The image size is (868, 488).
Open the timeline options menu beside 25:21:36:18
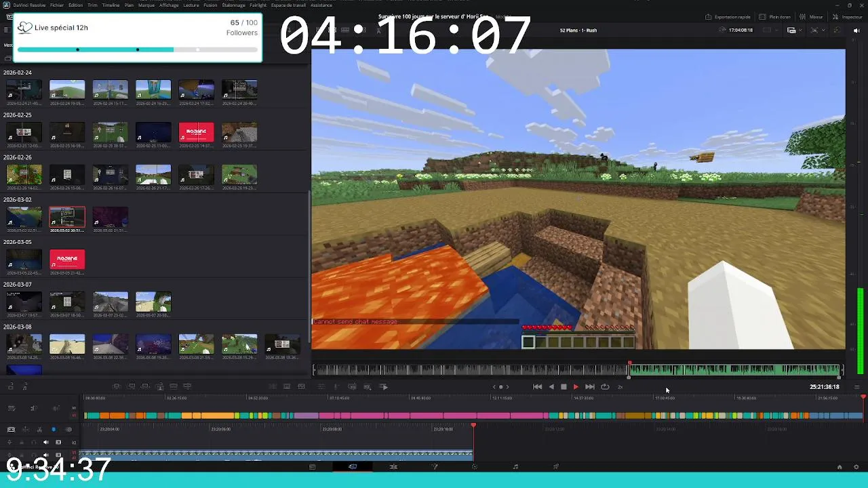tap(856, 387)
